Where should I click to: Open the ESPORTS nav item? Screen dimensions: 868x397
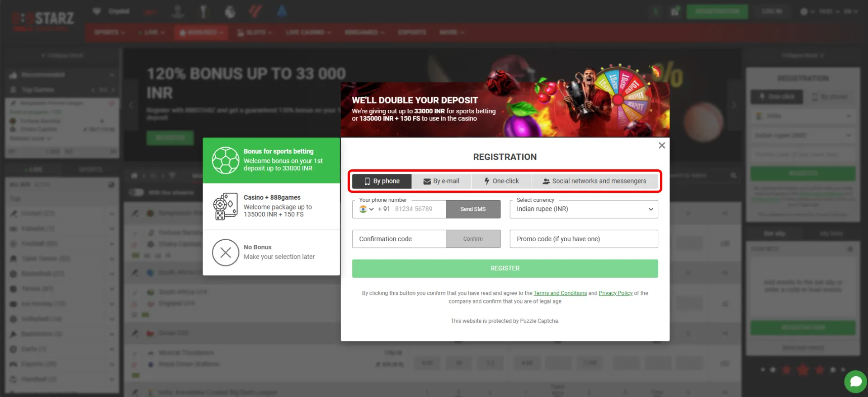(412, 33)
